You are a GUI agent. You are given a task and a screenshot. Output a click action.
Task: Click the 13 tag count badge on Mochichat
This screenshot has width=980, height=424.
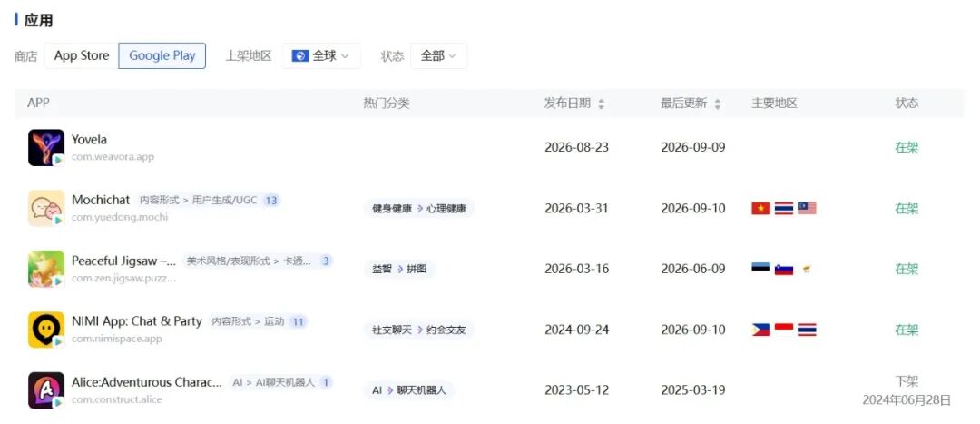(270, 200)
